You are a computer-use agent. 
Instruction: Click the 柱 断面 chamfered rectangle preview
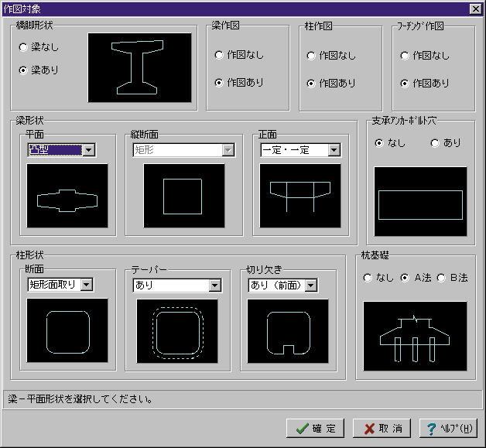pyautogui.click(x=67, y=330)
